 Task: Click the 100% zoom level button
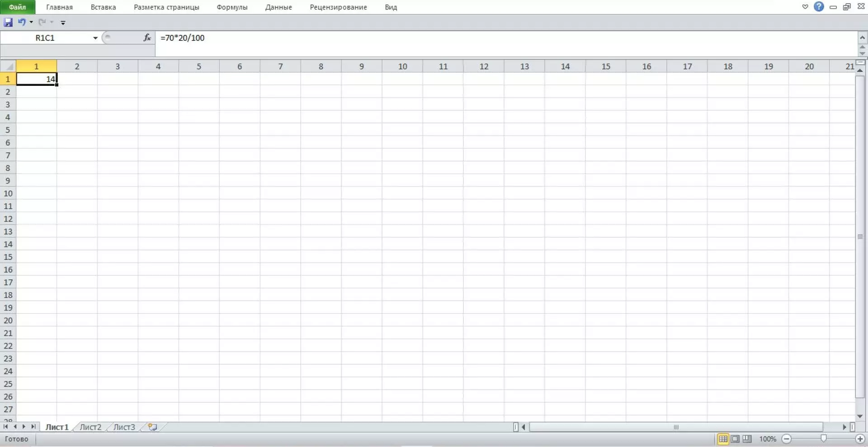point(767,439)
